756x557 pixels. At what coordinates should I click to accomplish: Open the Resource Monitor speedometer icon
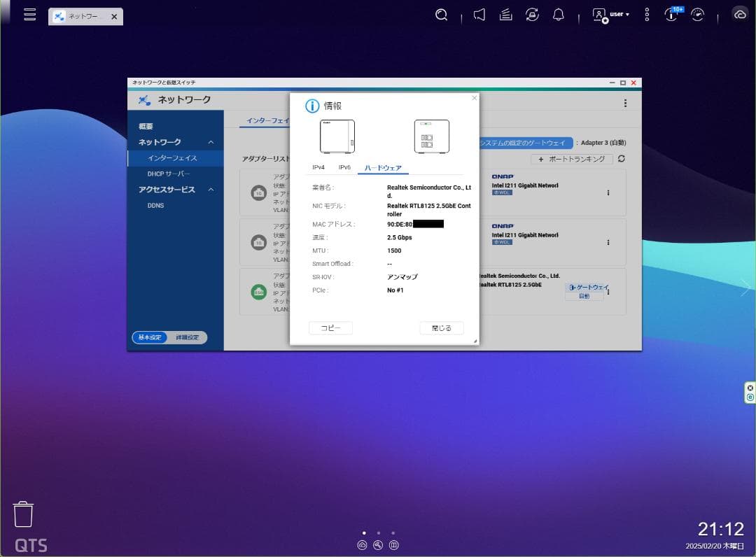click(697, 14)
